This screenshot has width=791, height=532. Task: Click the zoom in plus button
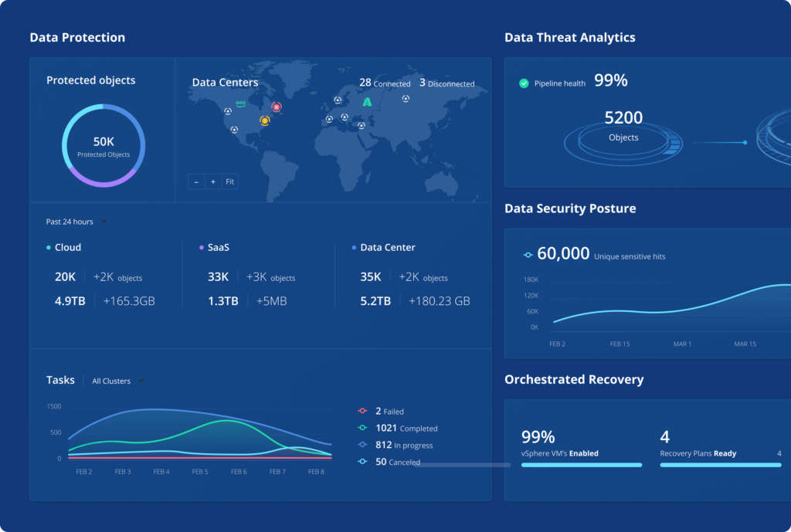click(x=212, y=181)
